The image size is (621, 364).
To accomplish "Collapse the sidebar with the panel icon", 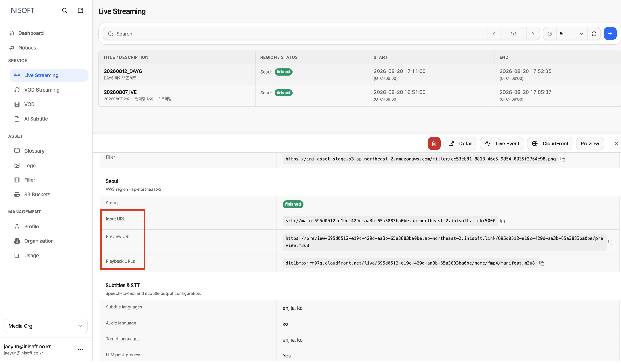I will [81, 10].
